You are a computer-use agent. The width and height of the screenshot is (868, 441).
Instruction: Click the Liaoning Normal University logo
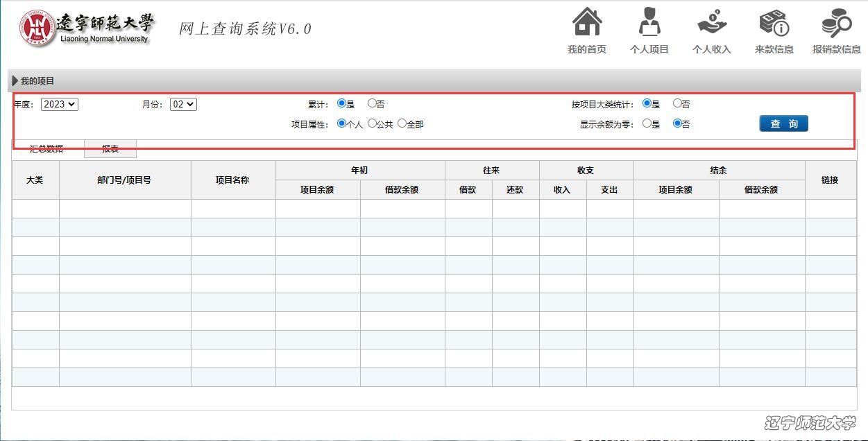point(38,29)
